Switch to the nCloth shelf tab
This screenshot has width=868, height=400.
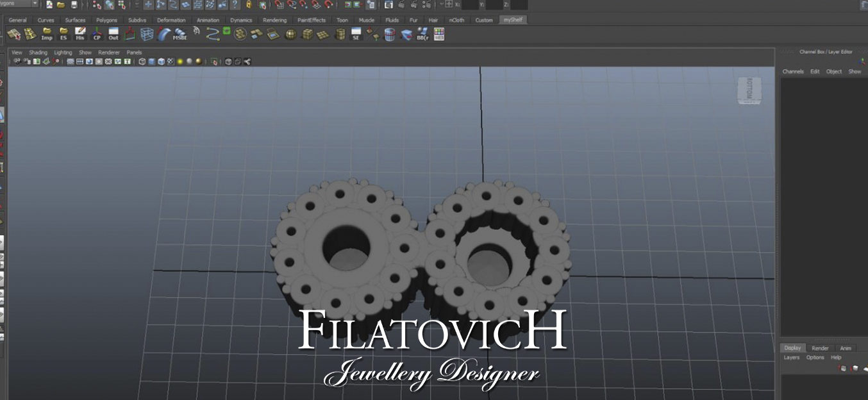coord(456,20)
